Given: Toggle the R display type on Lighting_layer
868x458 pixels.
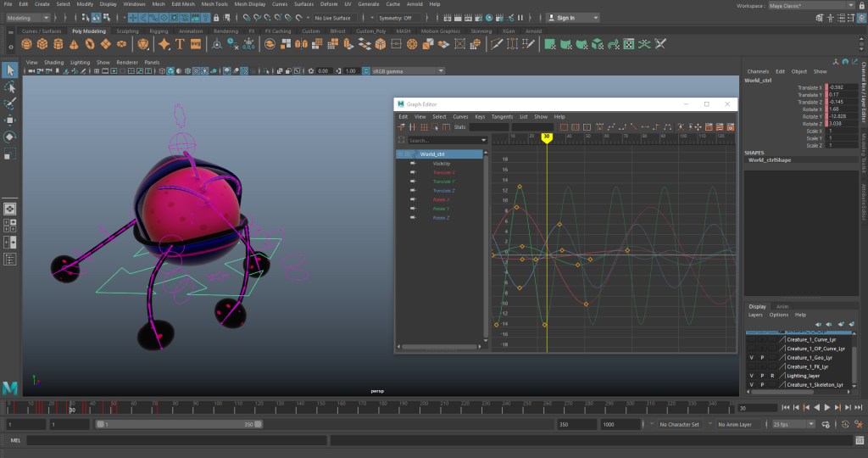Looking at the screenshot, I should tap(772, 375).
